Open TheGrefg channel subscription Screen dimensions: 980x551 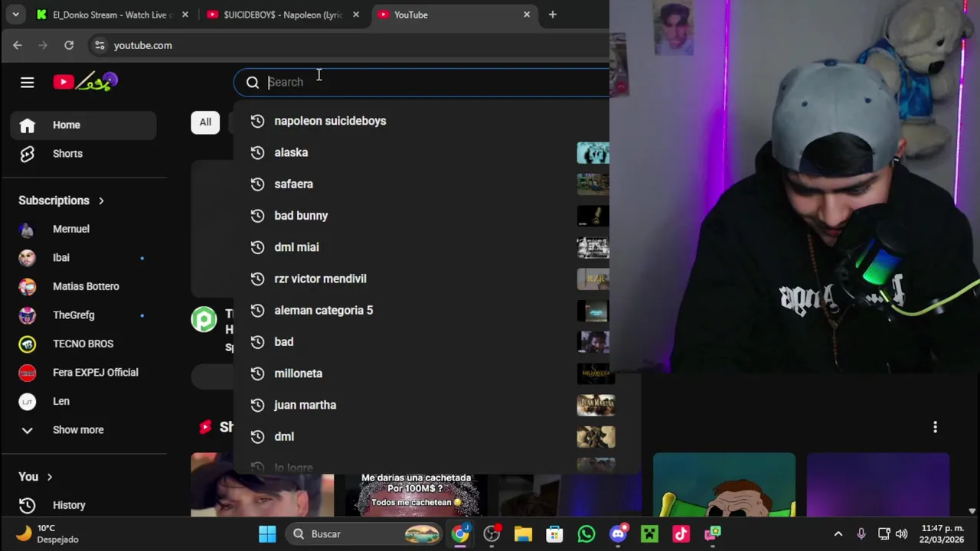point(83,315)
